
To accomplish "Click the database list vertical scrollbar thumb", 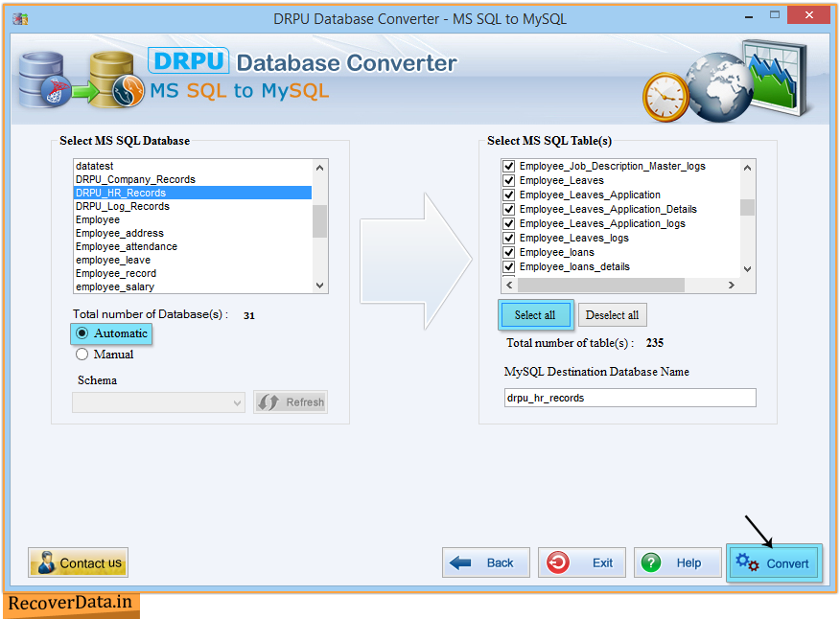I will coord(320,220).
